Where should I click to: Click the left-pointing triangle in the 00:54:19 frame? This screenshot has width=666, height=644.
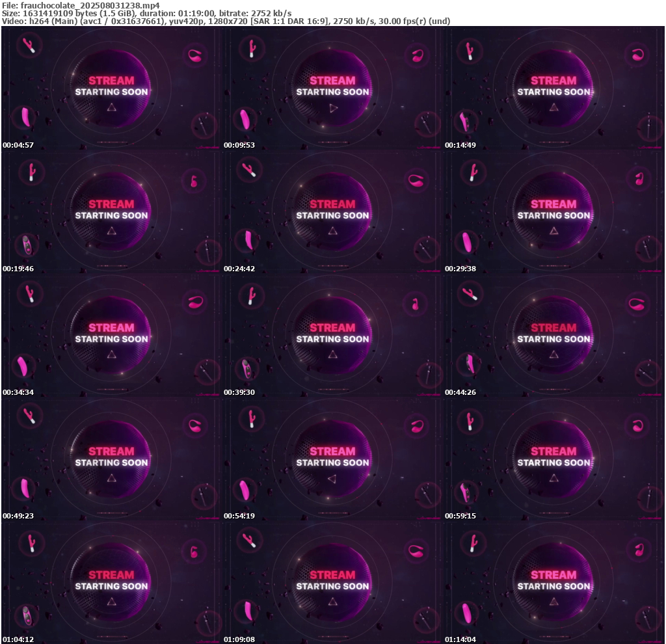332,479
